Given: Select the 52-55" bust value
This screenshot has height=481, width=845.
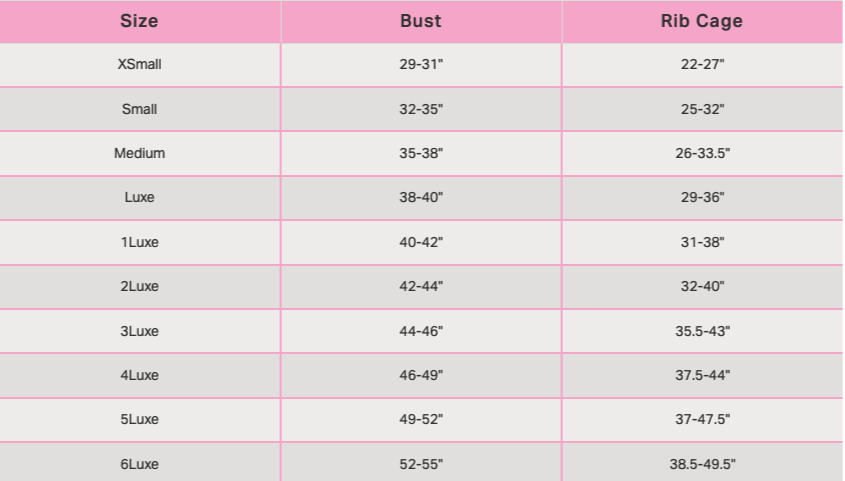Looking at the screenshot, I should (421, 464).
